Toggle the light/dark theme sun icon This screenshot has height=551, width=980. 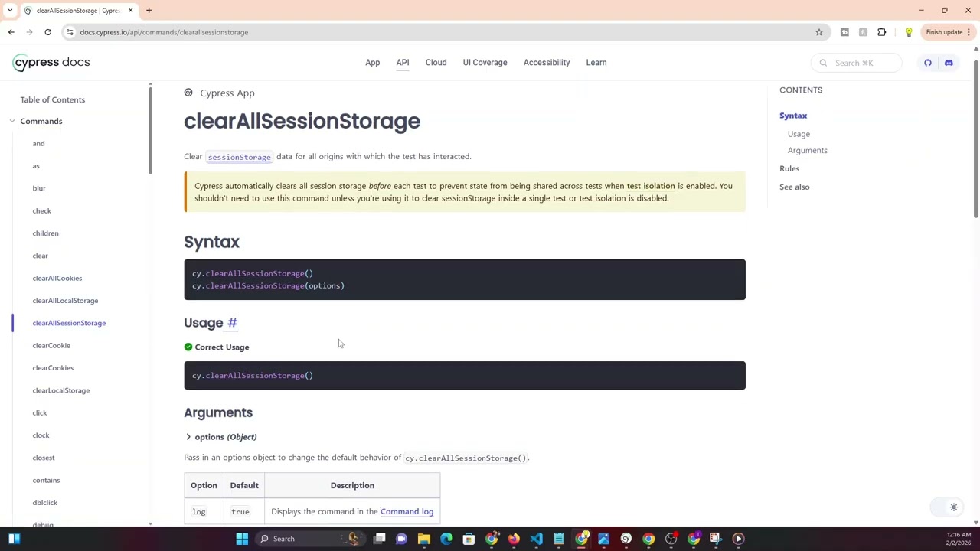point(954,507)
